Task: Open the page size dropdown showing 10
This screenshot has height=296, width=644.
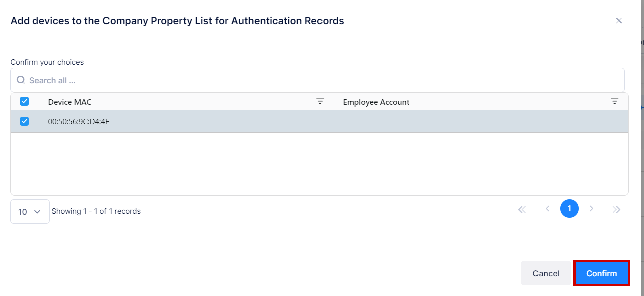Action: coord(29,211)
